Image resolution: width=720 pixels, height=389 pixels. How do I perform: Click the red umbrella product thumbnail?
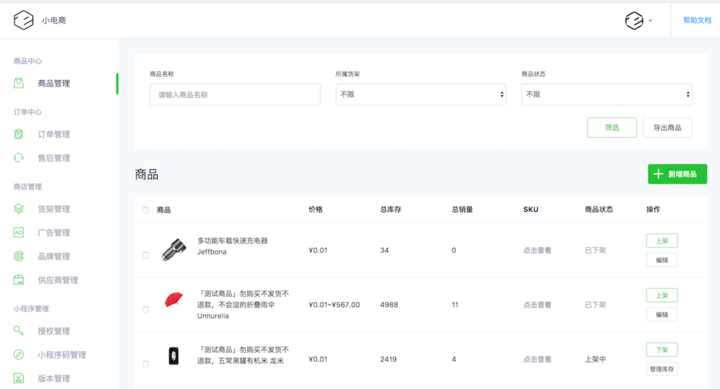(174, 299)
